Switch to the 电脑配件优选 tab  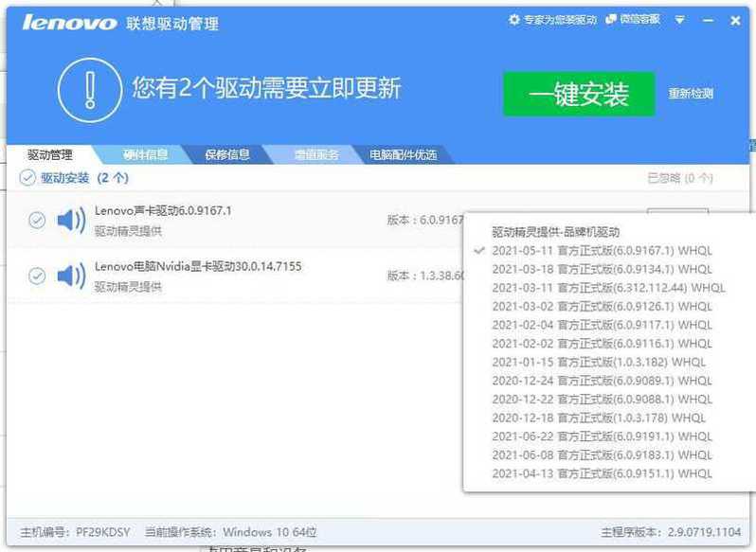[403, 154]
